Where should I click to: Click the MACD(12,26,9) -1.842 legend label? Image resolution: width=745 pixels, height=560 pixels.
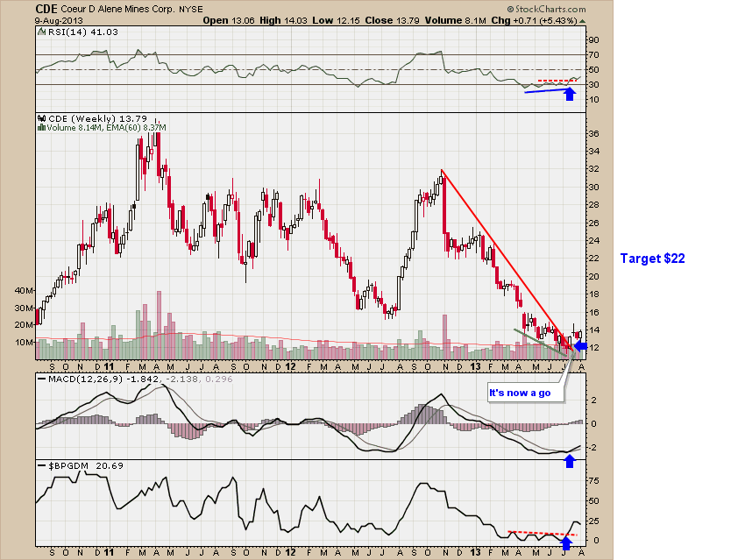[x=104, y=379]
